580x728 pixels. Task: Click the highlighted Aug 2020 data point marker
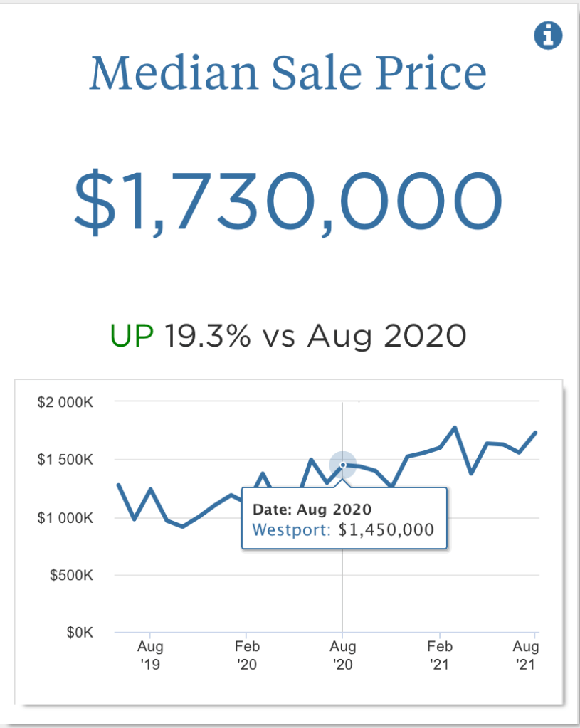pyautogui.click(x=343, y=465)
